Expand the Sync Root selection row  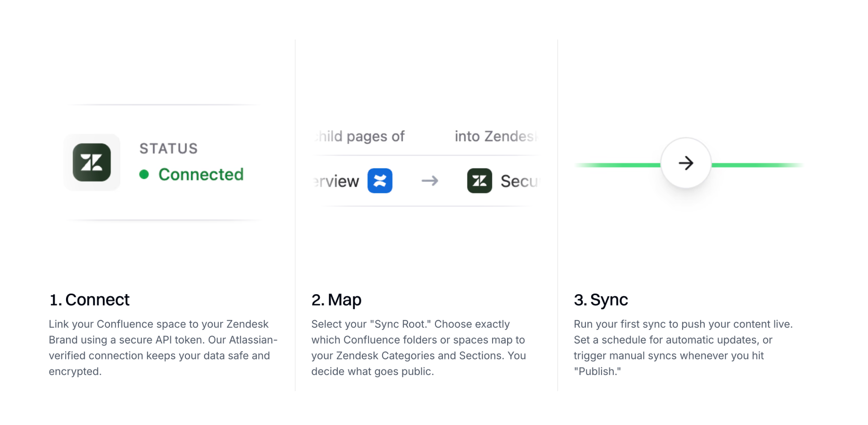tap(425, 136)
